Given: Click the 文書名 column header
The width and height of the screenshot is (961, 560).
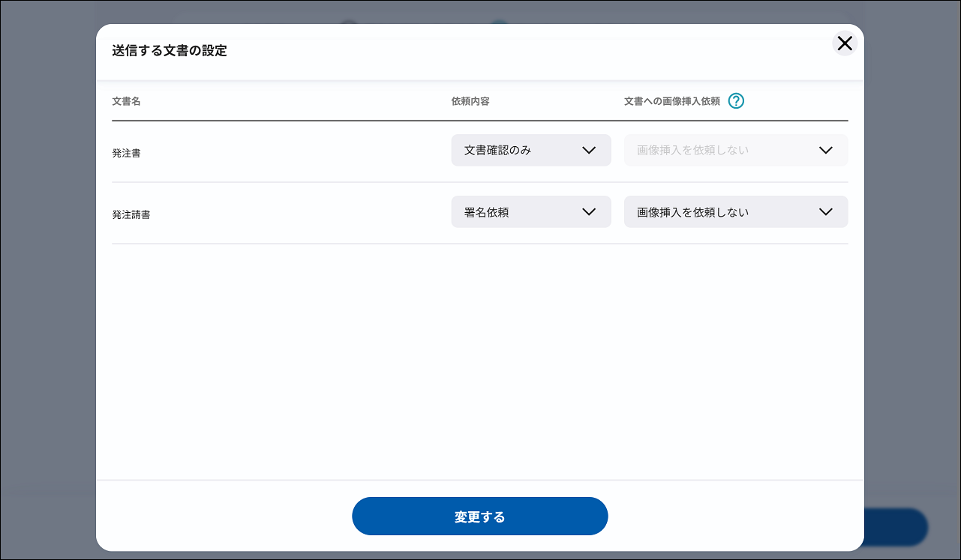Looking at the screenshot, I should tap(126, 101).
